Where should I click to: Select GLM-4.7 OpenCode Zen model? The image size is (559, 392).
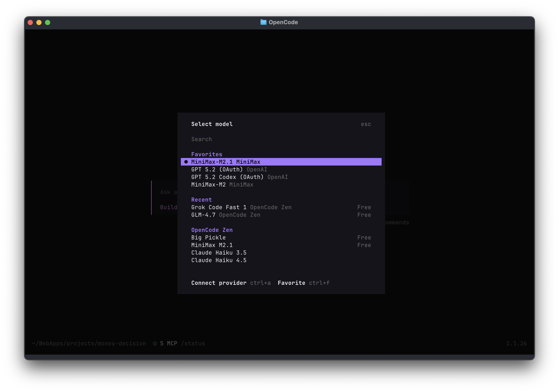pyautogui.click(x=281, y=215)
